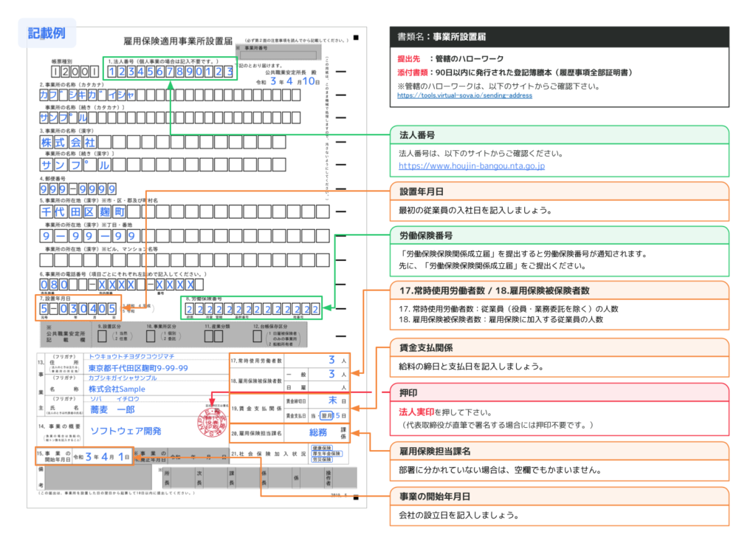
Task: Click the 電話番号 field starting 080
Action: tap(122, 284)
